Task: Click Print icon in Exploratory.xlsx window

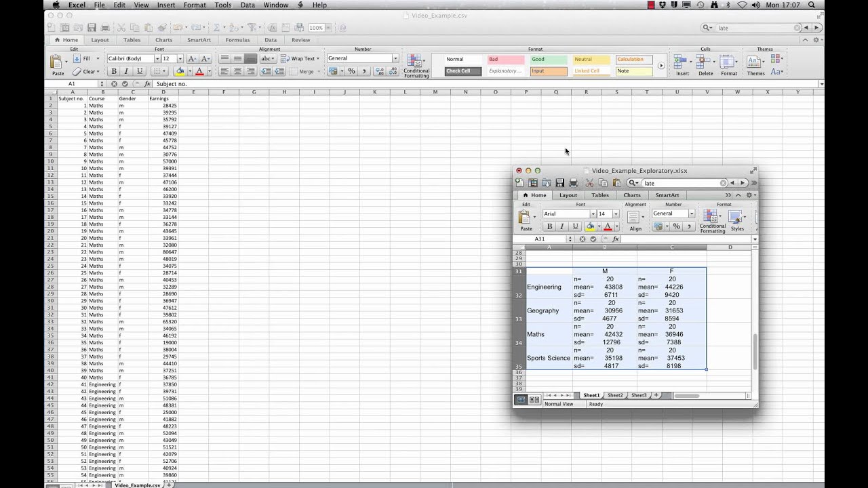Action: coord(573,183)
